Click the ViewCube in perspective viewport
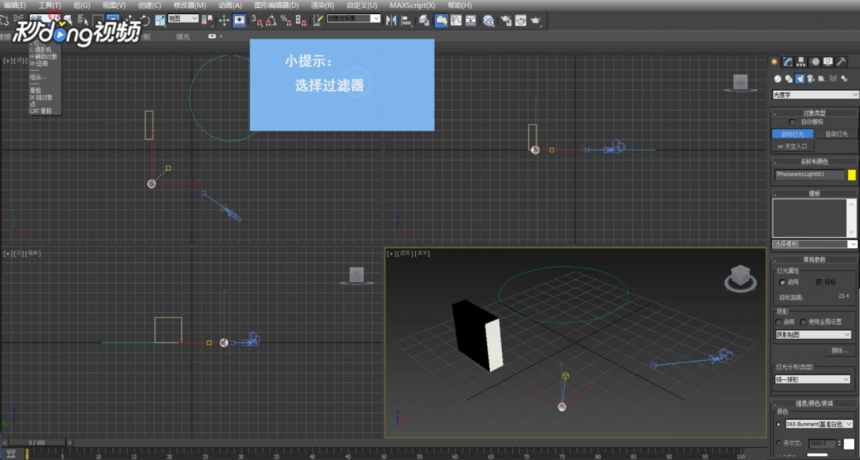Screen dimensions: 860x460 740,277
